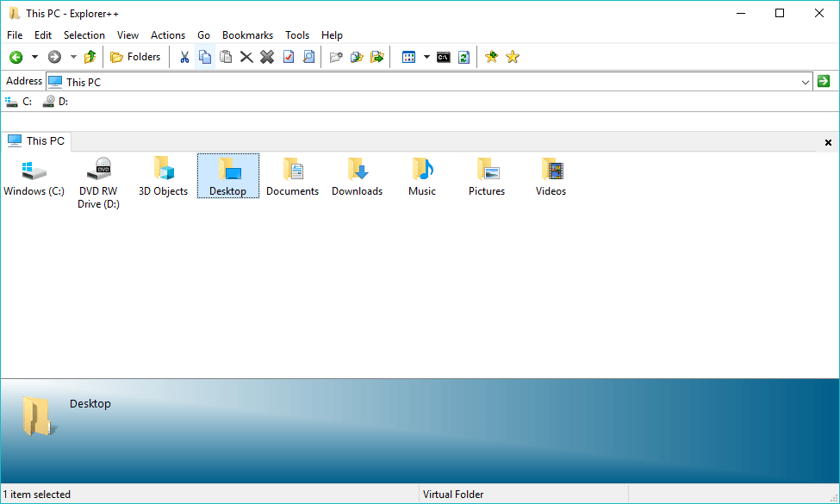
Task: Select the Cut icon on the toolbar
Action: pos(184,57)
